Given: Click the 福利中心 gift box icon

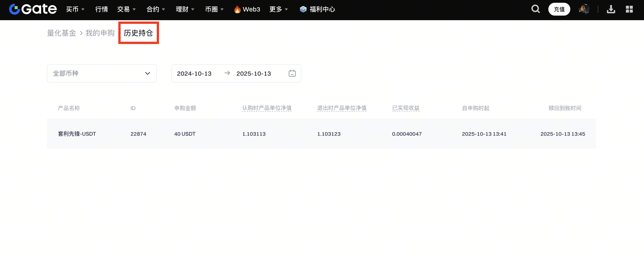Looking at the screenshot, I should click(x=303, y=9).
